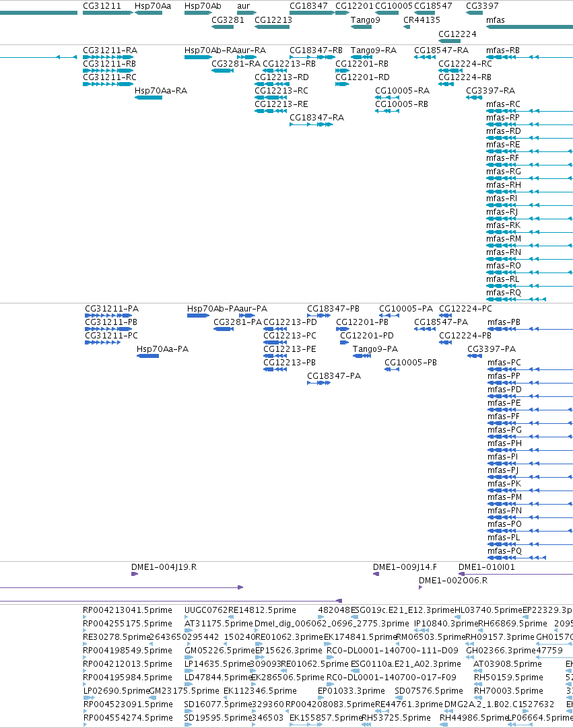Screen dimensions: 573x728
Task: Select the mfas-RB transcript
Action: [x=529, y=57]
